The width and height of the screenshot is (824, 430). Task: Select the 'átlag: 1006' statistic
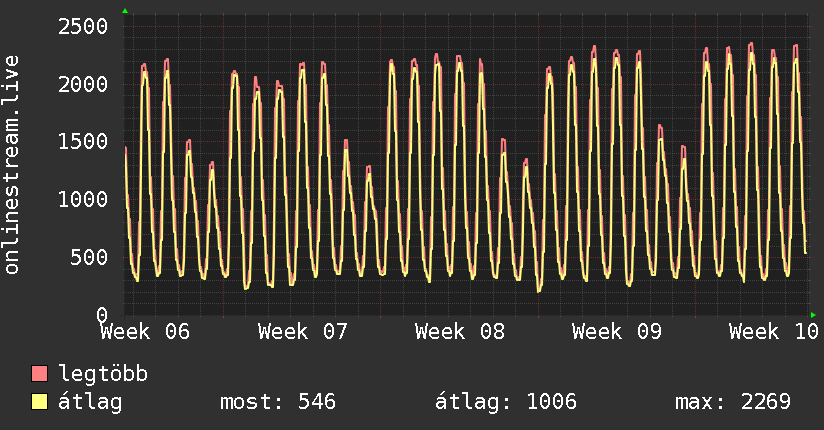click(506, 402)
